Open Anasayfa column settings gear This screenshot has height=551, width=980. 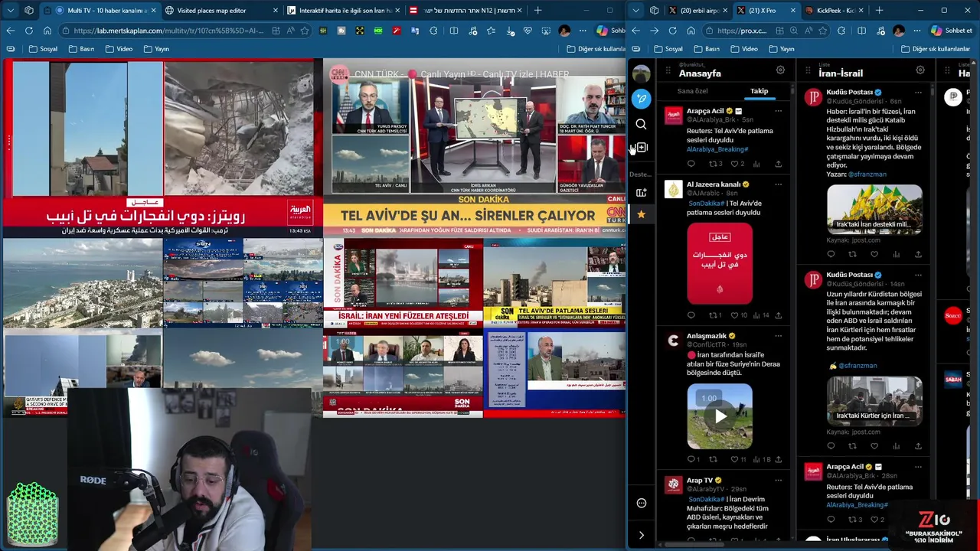(780, 70)
